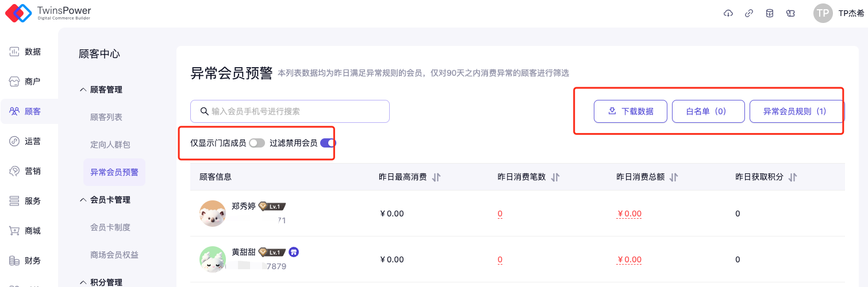868x287 pixels.
Task: Click the 下载数据 button
Action: tap(631, 111)
